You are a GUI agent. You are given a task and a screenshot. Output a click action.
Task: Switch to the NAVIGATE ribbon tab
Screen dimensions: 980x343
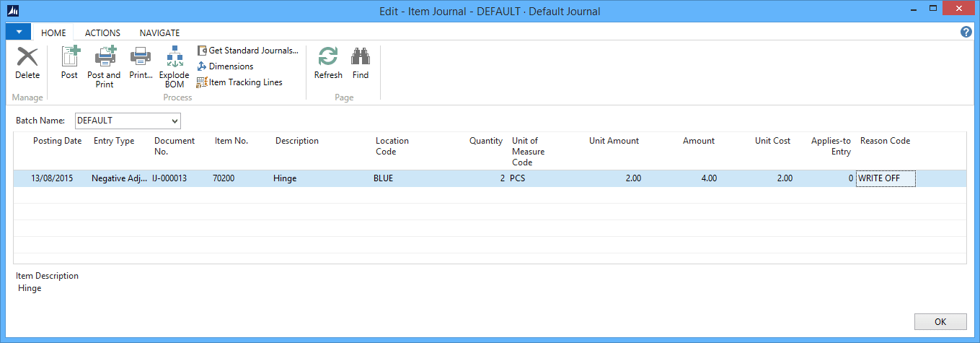pyautogui.click(x=159, y=33)
